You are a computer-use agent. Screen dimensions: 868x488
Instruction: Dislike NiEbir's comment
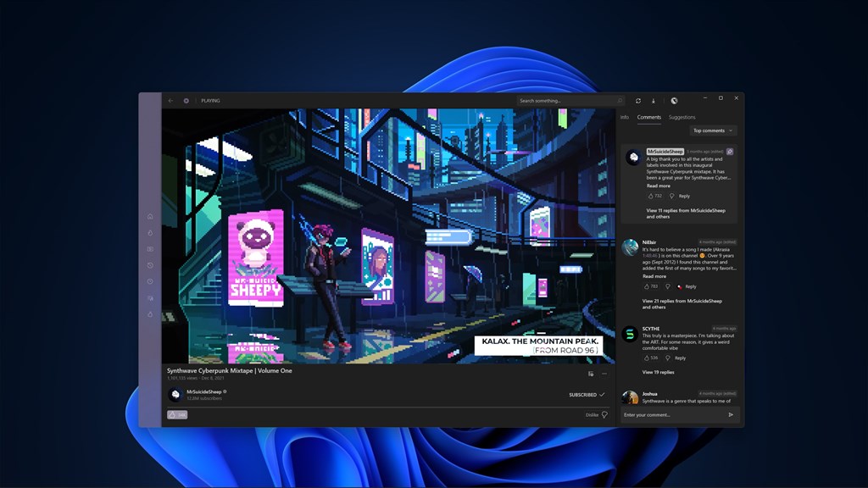pos(667,286)
